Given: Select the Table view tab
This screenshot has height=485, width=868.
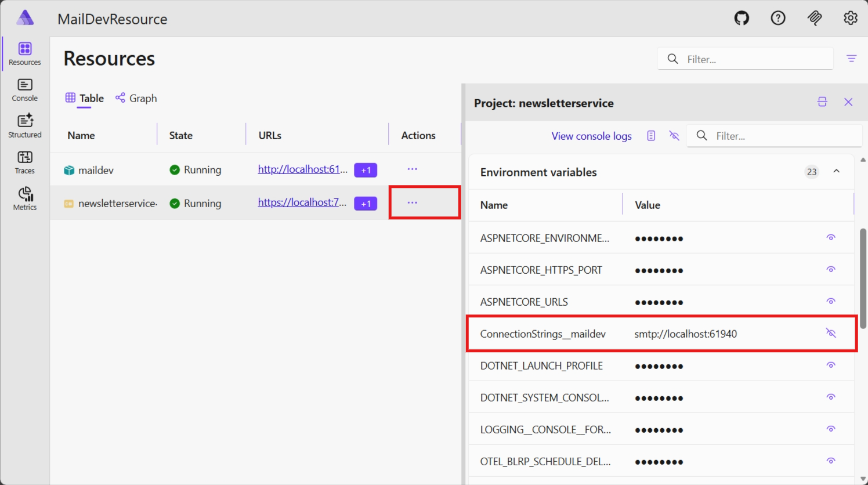Looking at the screenshot, I should pyautogui.click(x=84, y=98).
